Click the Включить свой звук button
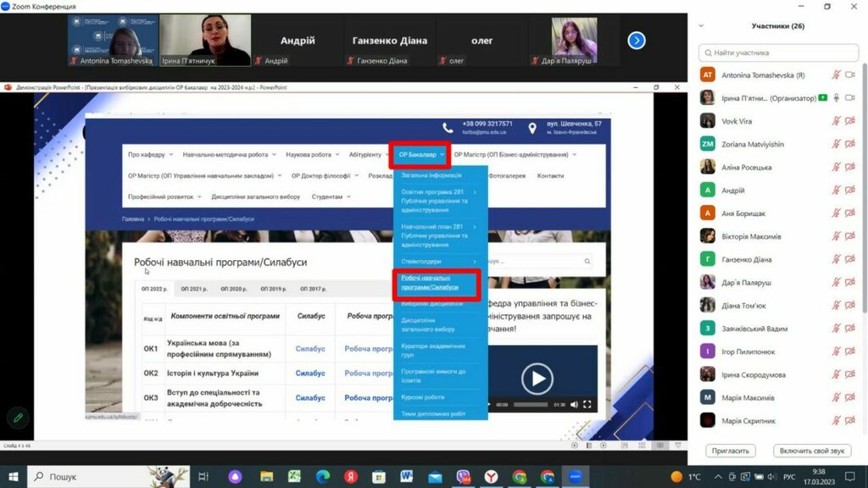Screen dimensions: 868x488 812,451
